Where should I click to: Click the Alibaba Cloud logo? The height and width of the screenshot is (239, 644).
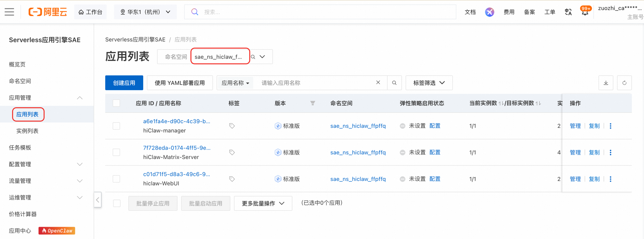(x=48, y=12)
